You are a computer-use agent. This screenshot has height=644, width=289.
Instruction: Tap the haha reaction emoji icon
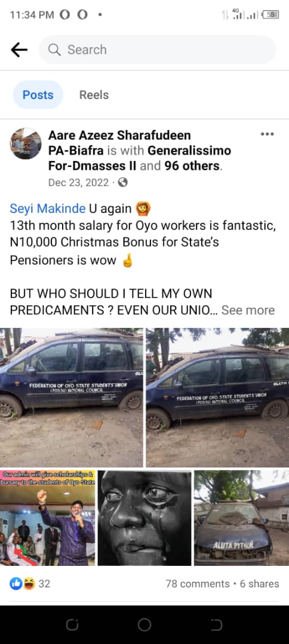point(29,583)
